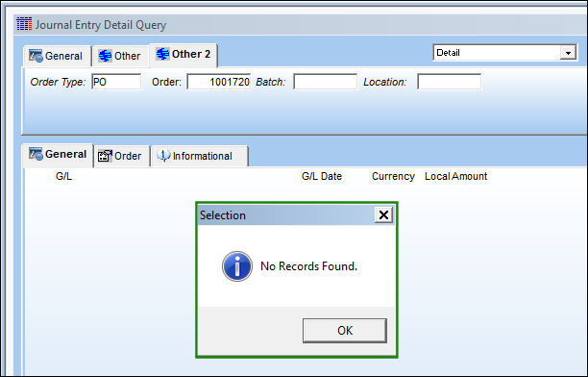Select the Other 2 tab
The height and width of the screenshot is (377, 588).
(184, 55)
